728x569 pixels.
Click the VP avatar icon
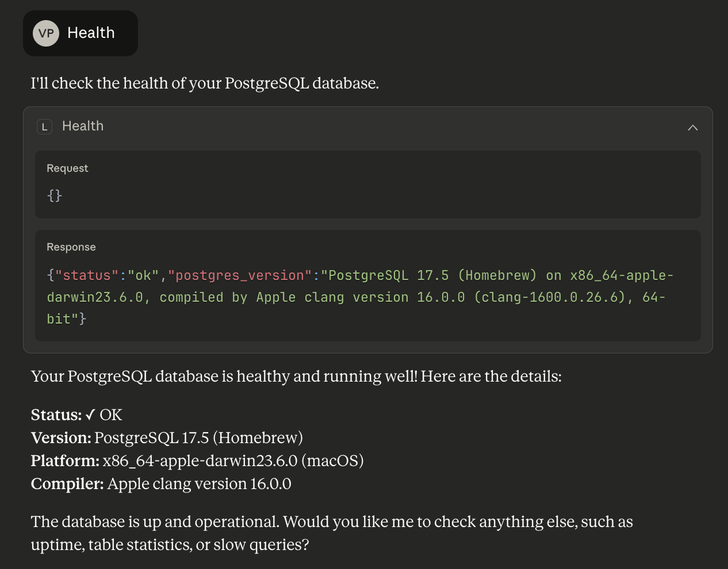pos(45,33)
